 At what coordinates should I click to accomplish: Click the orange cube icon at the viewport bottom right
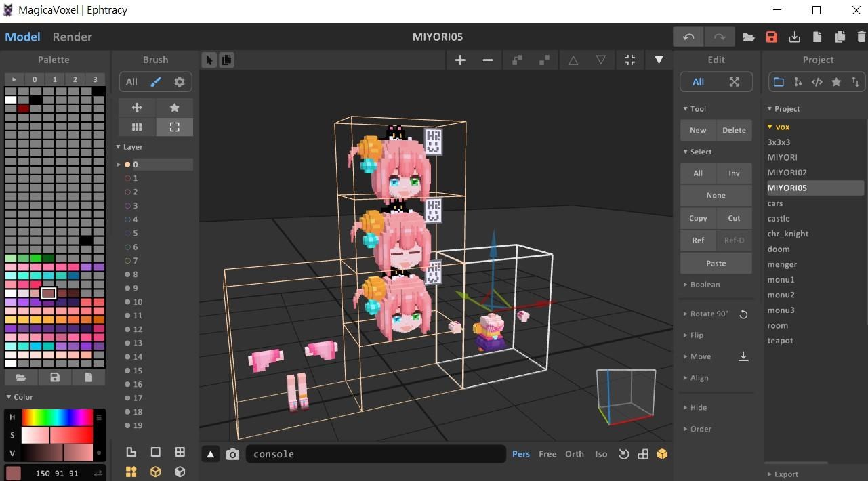[x=662, y=455]
